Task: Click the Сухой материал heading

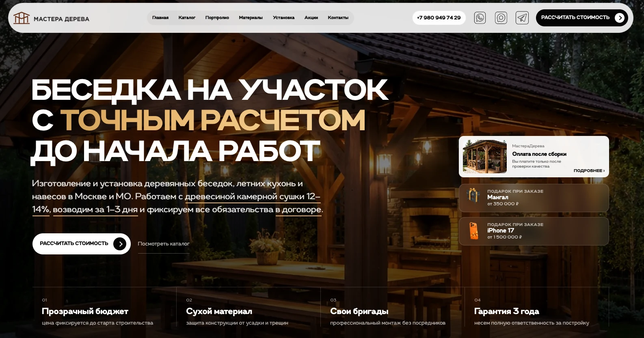Action: 219,312
